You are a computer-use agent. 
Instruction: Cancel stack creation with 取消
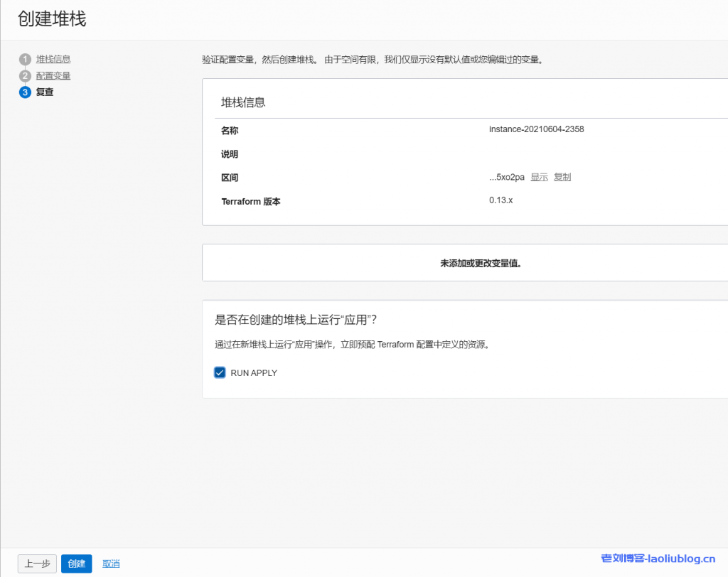pos(111,563)
